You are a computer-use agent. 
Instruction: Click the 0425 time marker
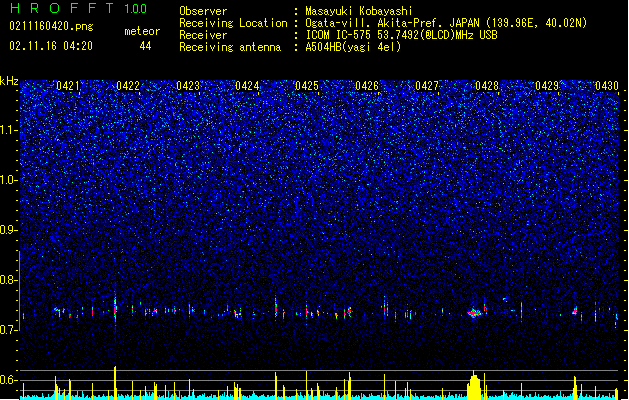click(307, 86)
